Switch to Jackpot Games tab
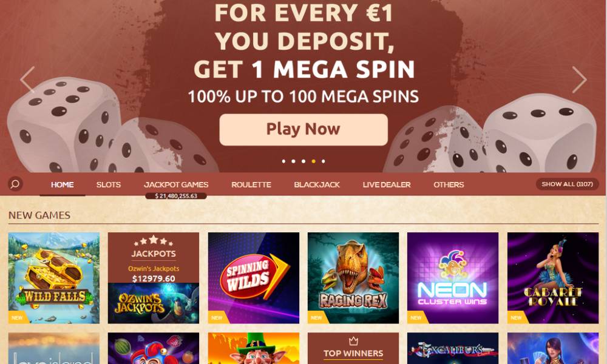 tap(176, 184)
